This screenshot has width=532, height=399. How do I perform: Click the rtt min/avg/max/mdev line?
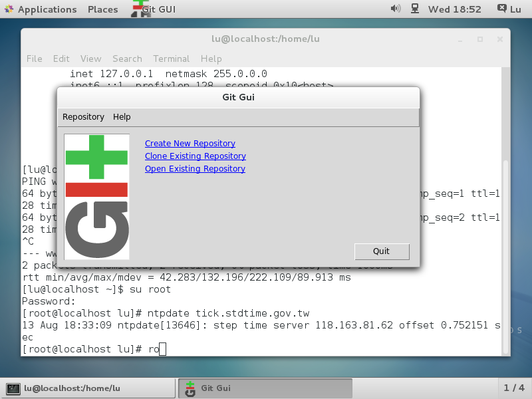pos(187,277)
